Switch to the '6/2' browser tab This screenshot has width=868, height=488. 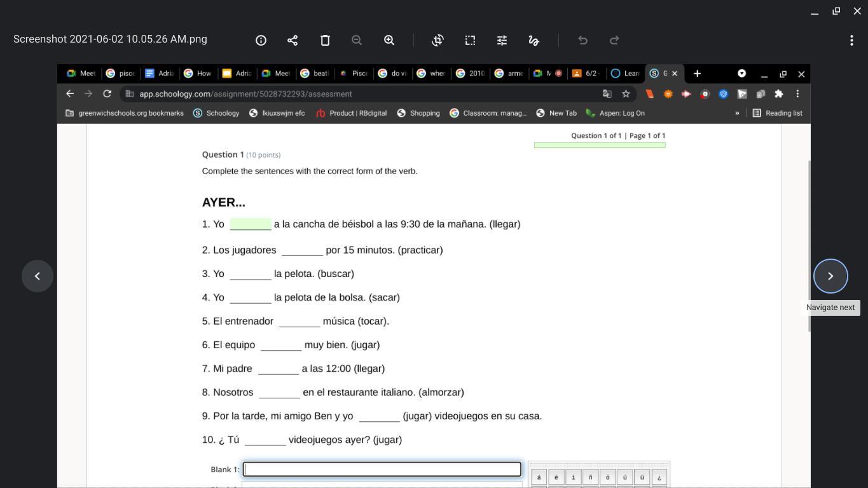pos(586,74)
